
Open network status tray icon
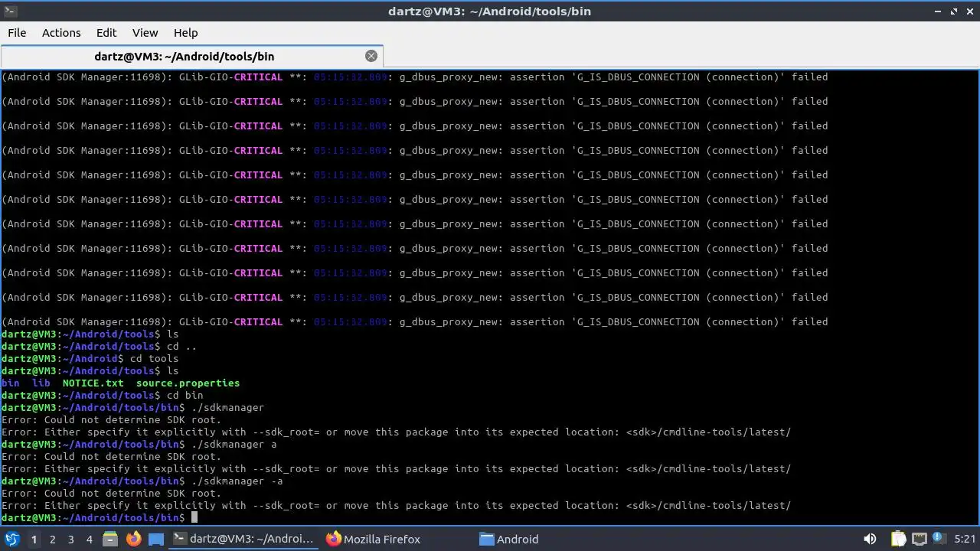coord(919,539)
